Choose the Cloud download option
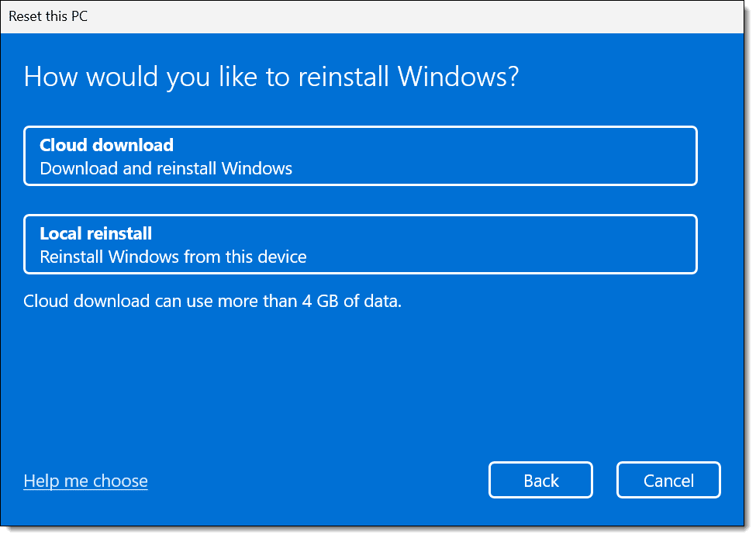The image size is (756, 538). point(360,156)
